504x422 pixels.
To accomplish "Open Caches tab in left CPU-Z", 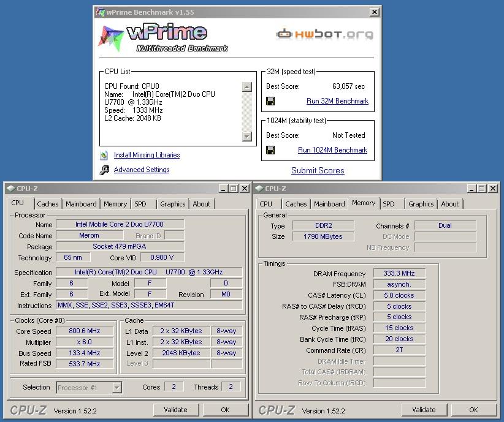I will point(48,204).
